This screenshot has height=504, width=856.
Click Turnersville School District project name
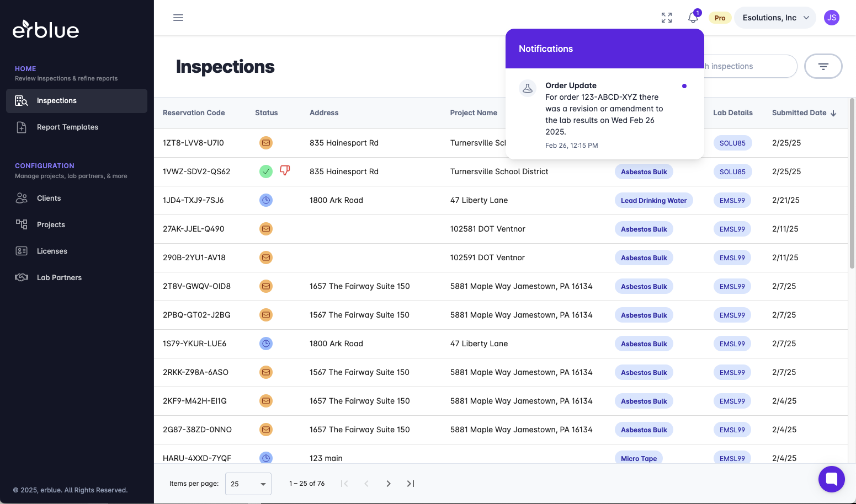pos(499,171)
